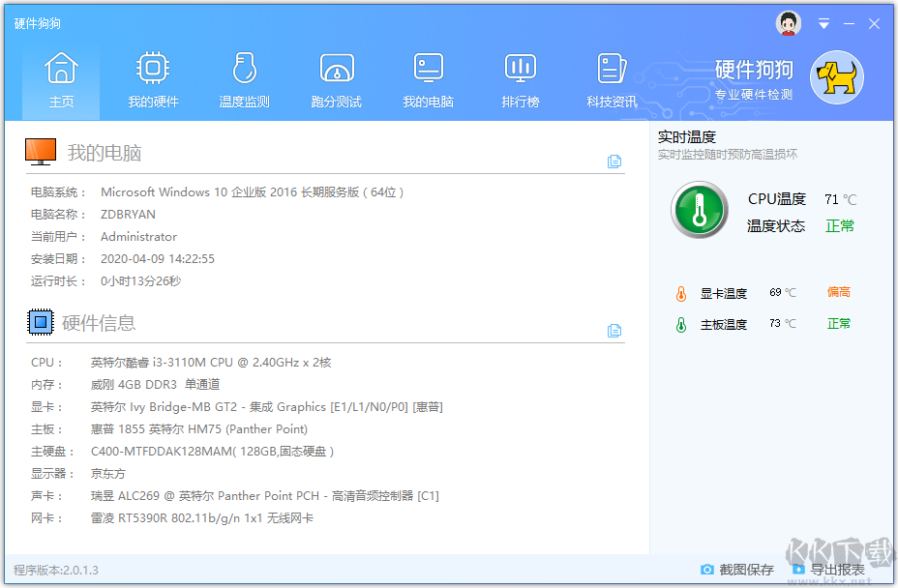This screenshot has height=588, width=898.
Task: Export a report via 导出报表
Action: [837, 571]
